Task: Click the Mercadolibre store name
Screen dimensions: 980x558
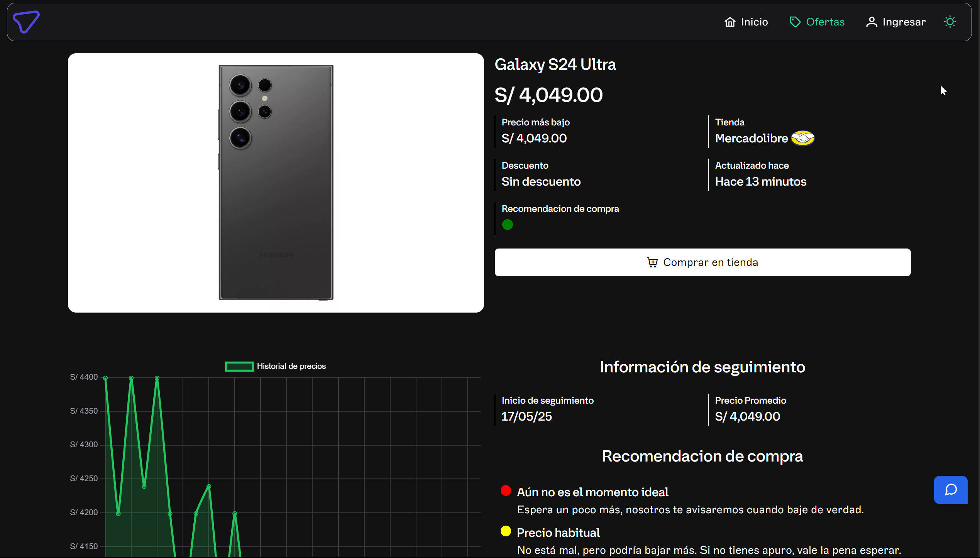Action: (752, 138)
